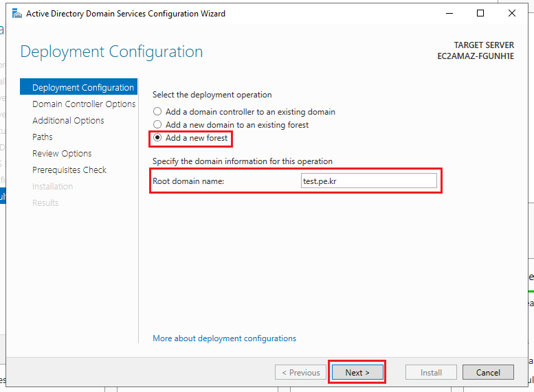This screenshot has height=392, width=534.
Task: Click the Select the deployment operation label
Action: point(212,95)
